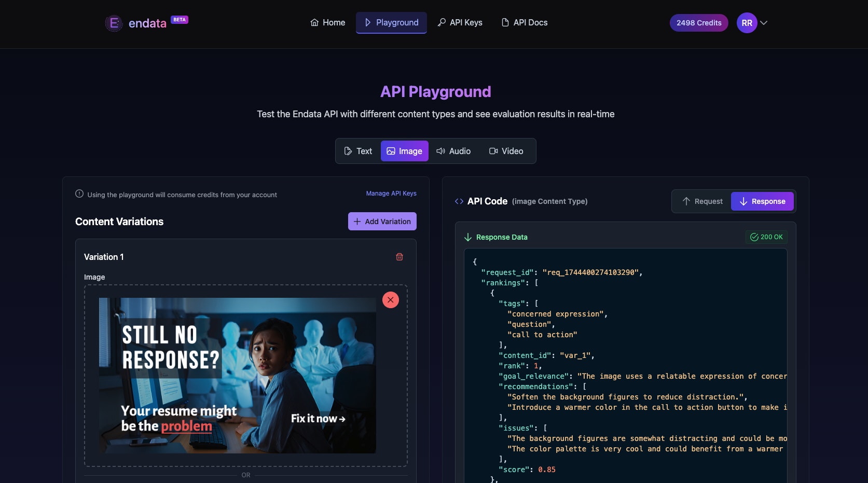Click the 200 OK status badge
Image resolution: width=868 pixels, height=483 pixels.
point(766,237)
